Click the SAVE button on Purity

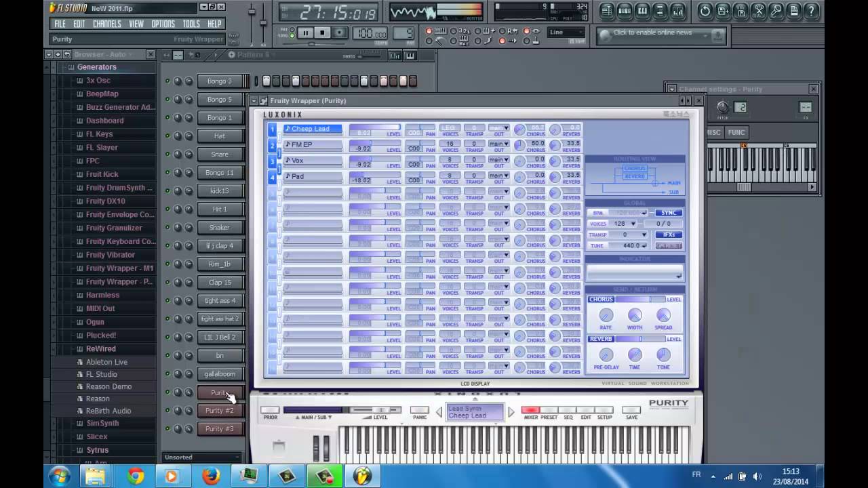(x=631, y=410)
